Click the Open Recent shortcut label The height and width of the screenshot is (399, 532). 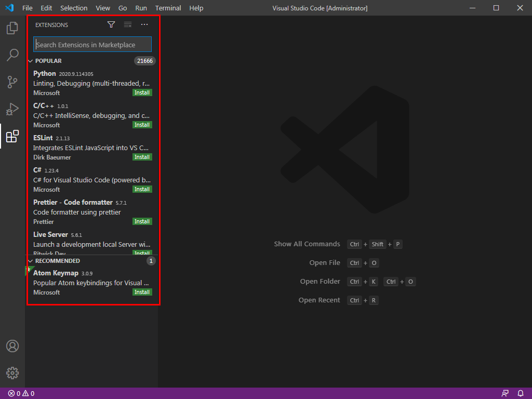click(x=320, y=300)
